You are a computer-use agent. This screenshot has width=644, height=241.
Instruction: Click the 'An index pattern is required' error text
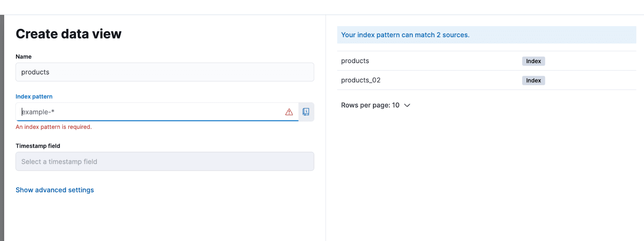[x=54, y=127]
